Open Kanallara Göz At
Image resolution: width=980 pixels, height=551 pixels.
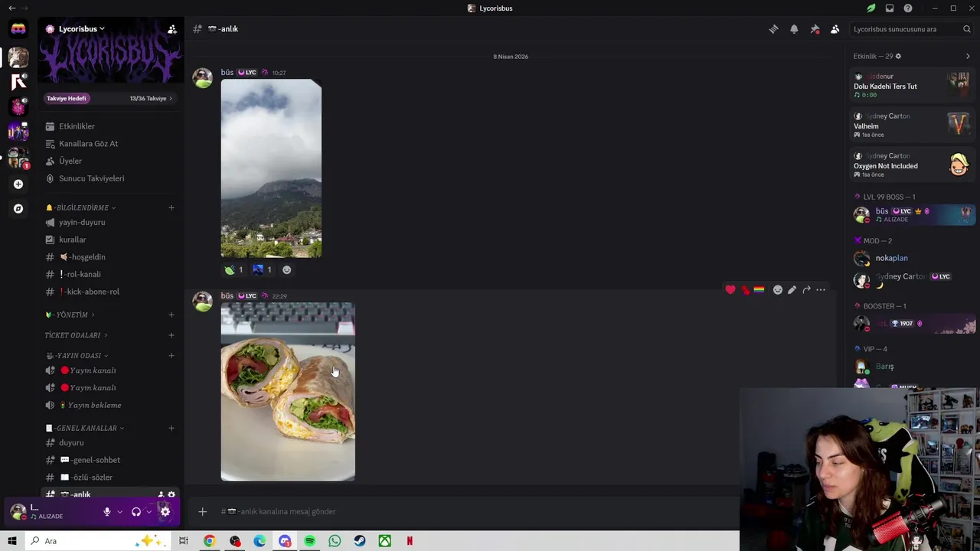pos(110,144)
